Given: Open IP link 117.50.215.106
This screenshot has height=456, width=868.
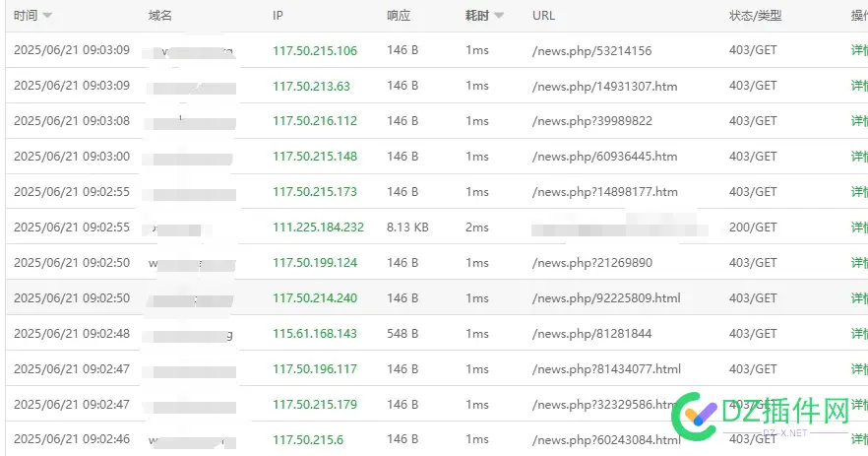Looking at the screenshot, I should coord(315,50).
